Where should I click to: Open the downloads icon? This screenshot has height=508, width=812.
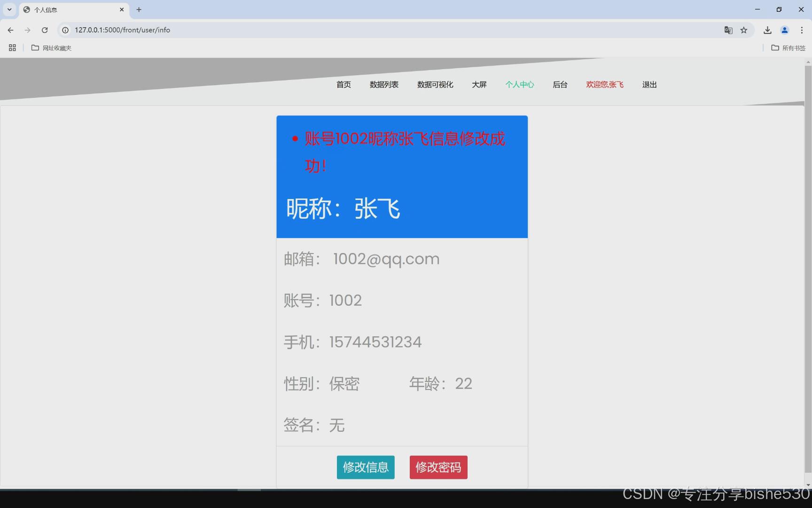[767, 30]
